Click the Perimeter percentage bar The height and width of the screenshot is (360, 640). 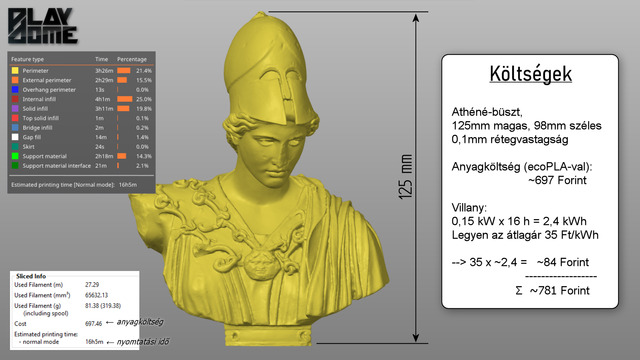124,71
